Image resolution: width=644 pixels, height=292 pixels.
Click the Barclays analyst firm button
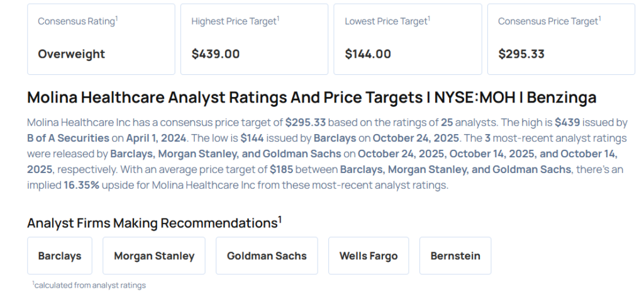point(60,255)
